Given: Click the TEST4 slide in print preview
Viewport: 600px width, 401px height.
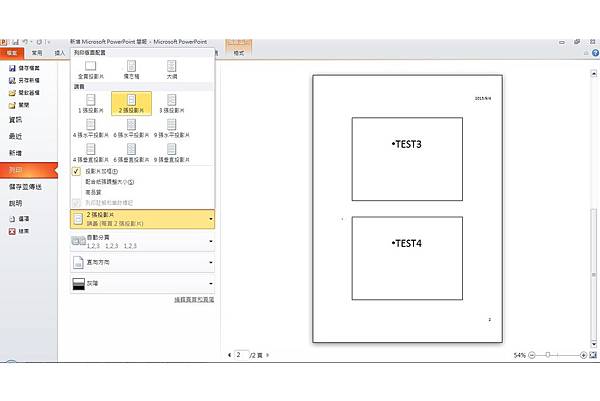Looking at the screenshot, I should point(407,258).
